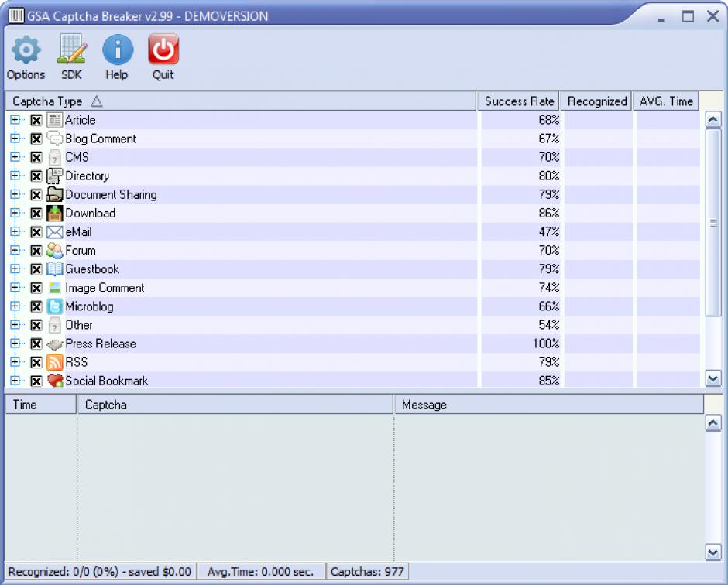Expand the Forum tree node
Viewport: 728px width, 585px height.
(15, 250)
